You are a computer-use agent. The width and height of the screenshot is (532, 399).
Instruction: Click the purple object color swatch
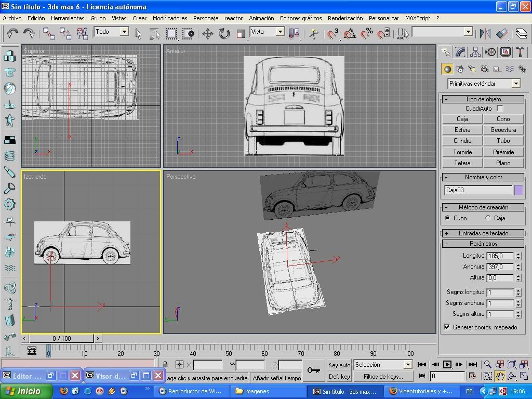coord(518,190)
